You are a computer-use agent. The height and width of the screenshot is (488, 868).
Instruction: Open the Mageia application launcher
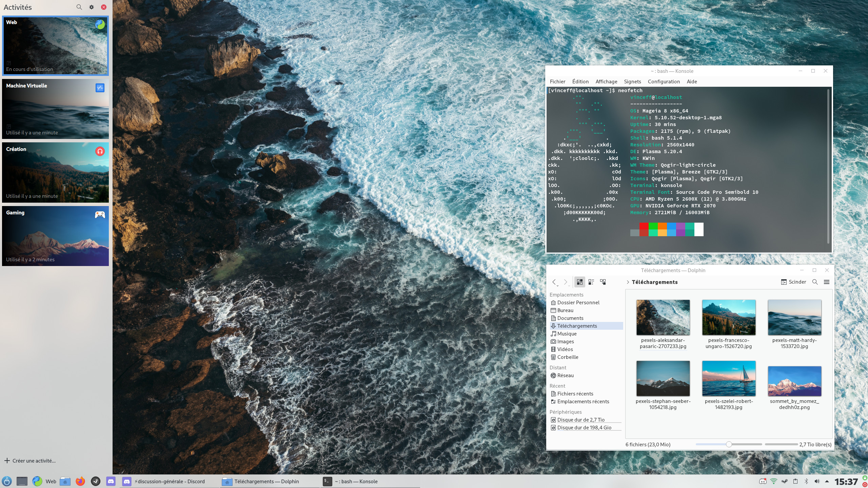[x=7, y=481]
